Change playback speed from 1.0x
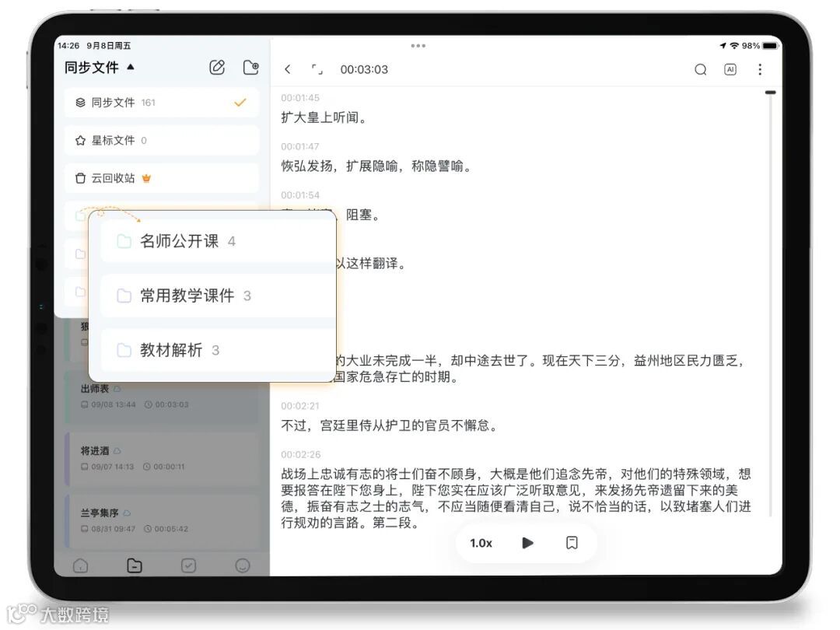 click(481, 543)
